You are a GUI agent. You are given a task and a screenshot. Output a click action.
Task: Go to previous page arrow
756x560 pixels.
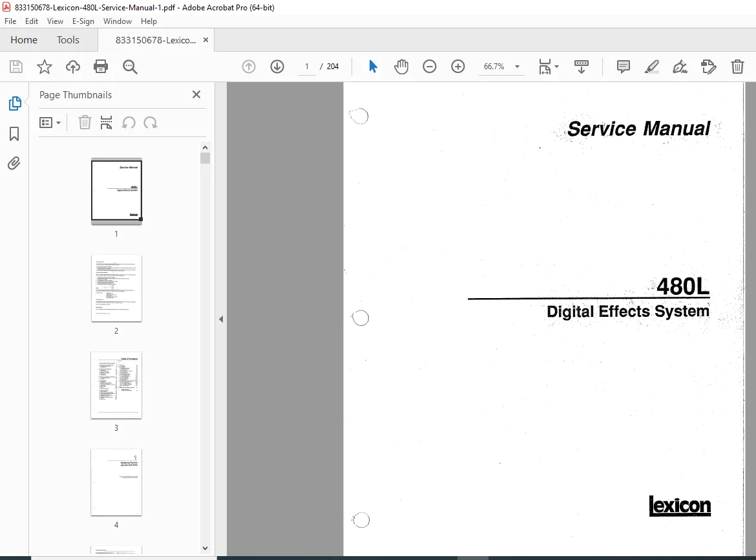click(249, 67)
